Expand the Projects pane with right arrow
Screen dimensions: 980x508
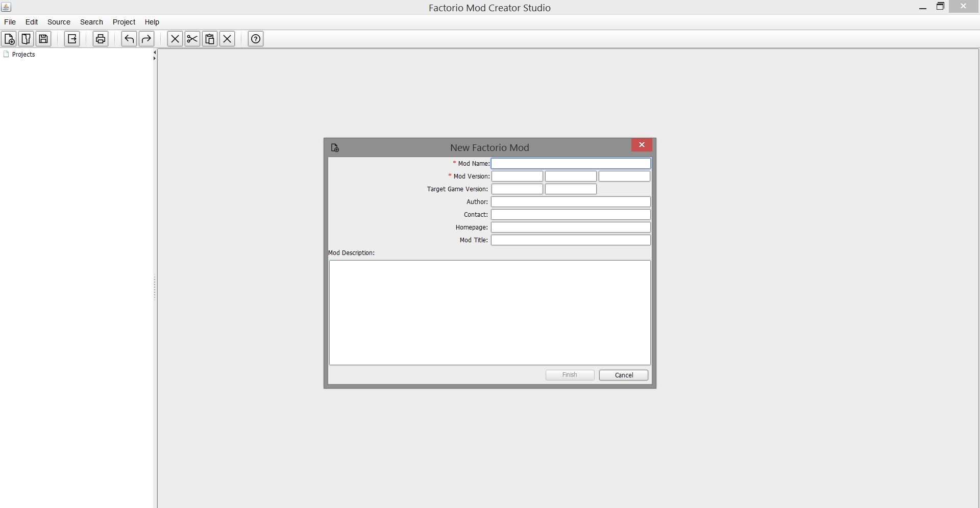pyautogui.click(x=155, y=59)
